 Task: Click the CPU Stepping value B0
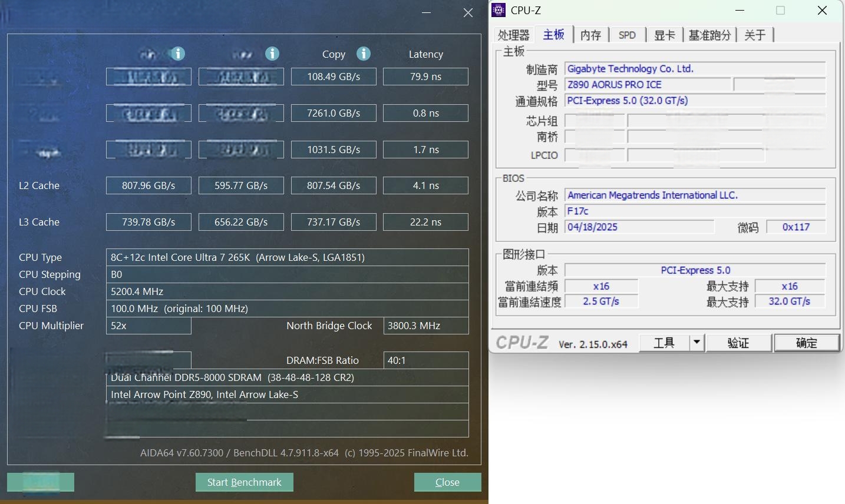point(288,274)
